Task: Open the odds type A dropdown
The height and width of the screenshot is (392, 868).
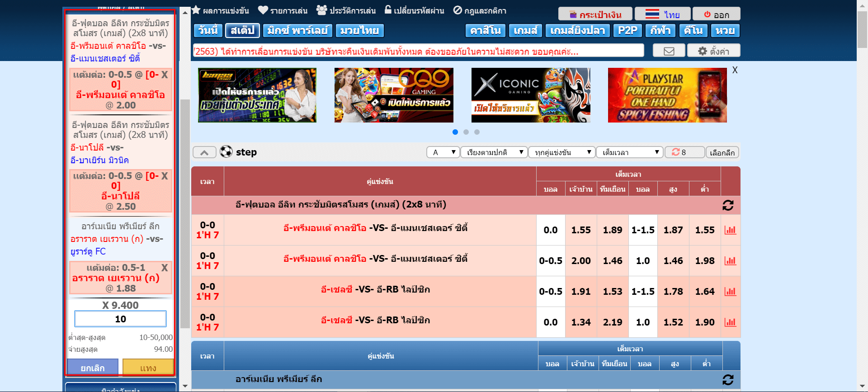Action: tap(443, 152)
